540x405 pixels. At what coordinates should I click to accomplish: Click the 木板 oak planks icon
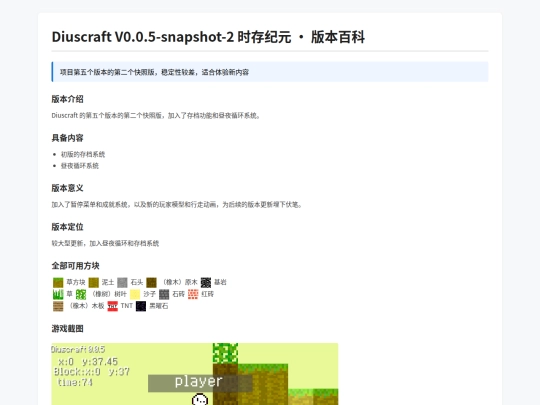coord(58,306)
